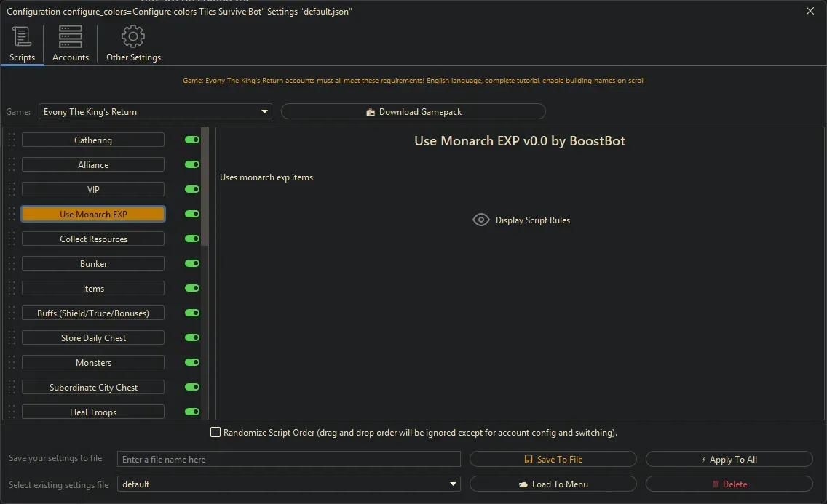Enable Randomize Script Order checkbox
This screenshot has width=827, height=504.
215,432
